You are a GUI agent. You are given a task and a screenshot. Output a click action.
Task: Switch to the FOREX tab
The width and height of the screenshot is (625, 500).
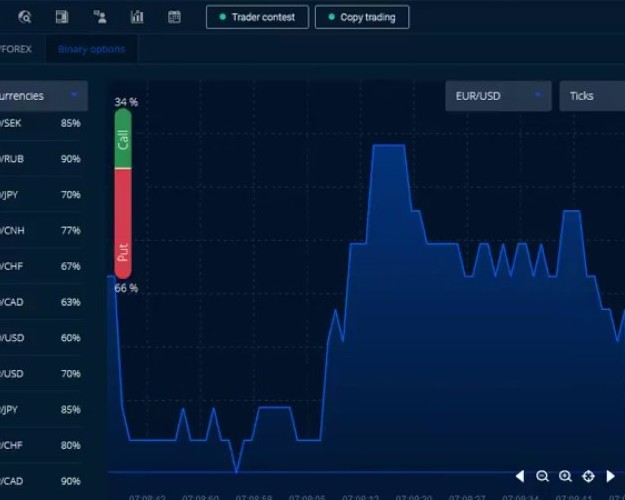[x=16, y=48]
